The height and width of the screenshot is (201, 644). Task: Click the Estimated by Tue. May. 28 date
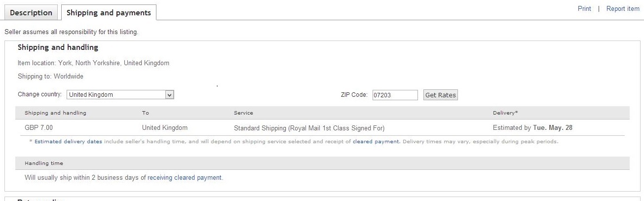coord(532,128)
